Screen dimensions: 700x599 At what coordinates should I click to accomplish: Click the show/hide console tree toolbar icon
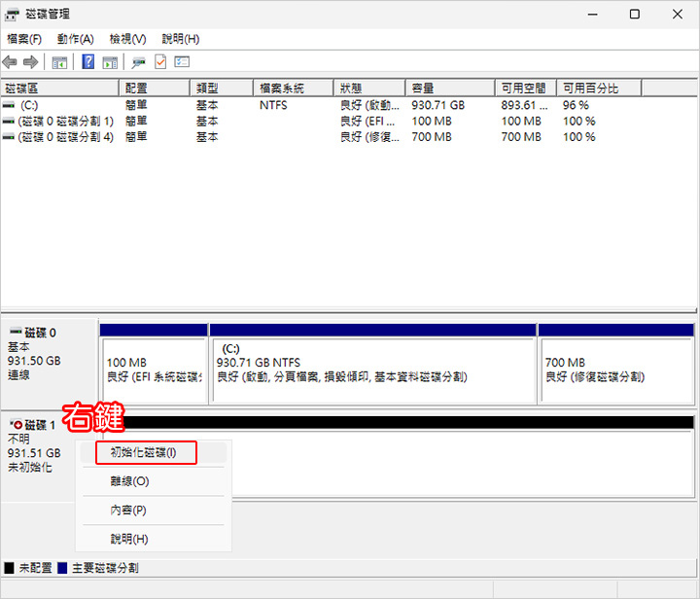click(x=59, y=62)
